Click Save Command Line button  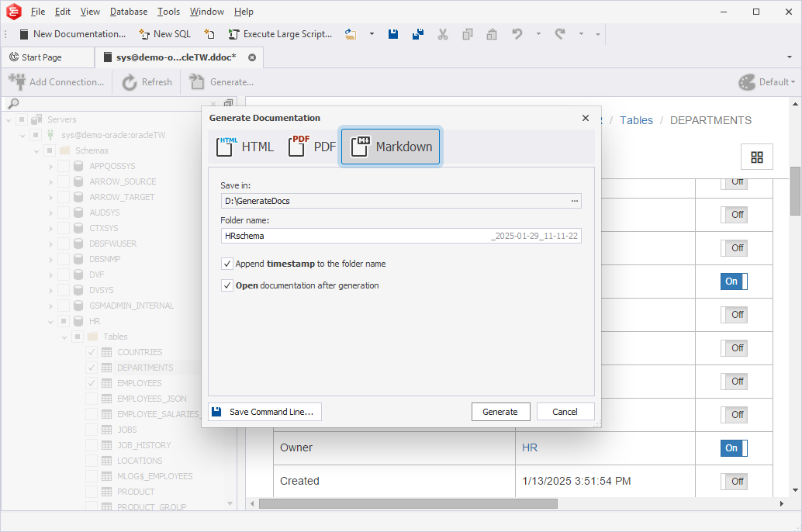[265, 412]
